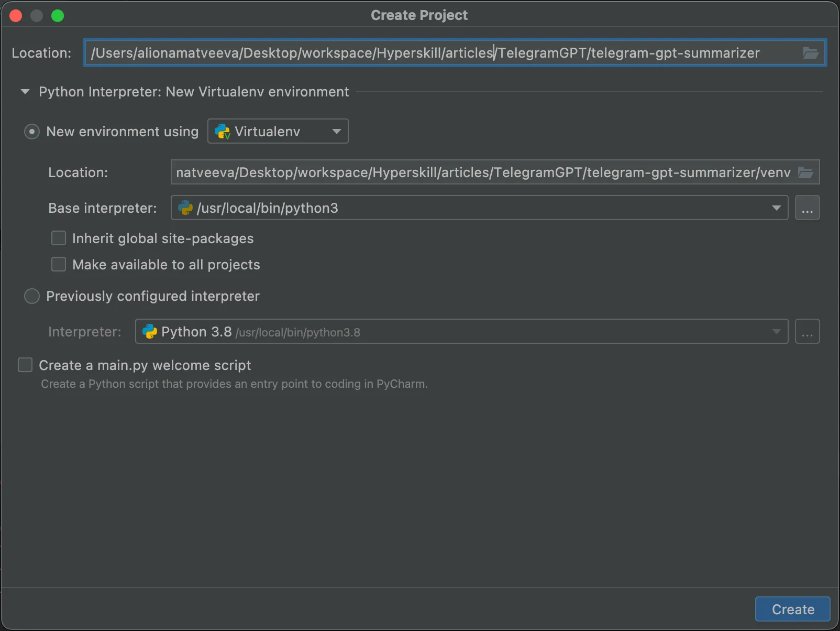The width and height of the screenshot is (840, 631).
Task: Open folder picker for venv Location
Action: pos(805,172)
